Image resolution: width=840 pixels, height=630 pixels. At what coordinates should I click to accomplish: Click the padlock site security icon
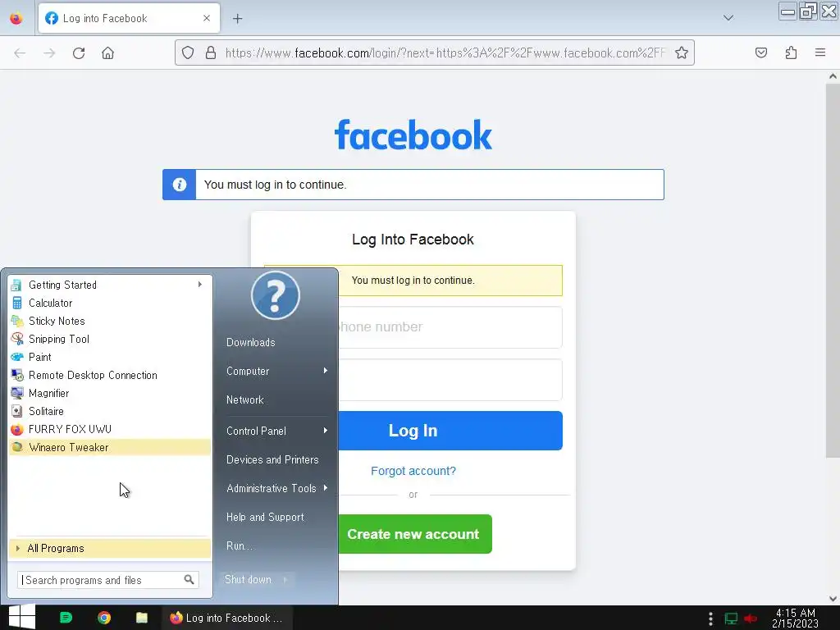[211, 52]
